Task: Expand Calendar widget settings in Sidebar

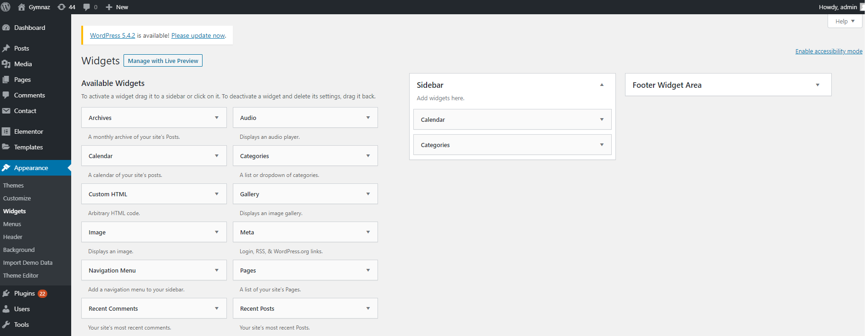Action: (x=602, y=120)
